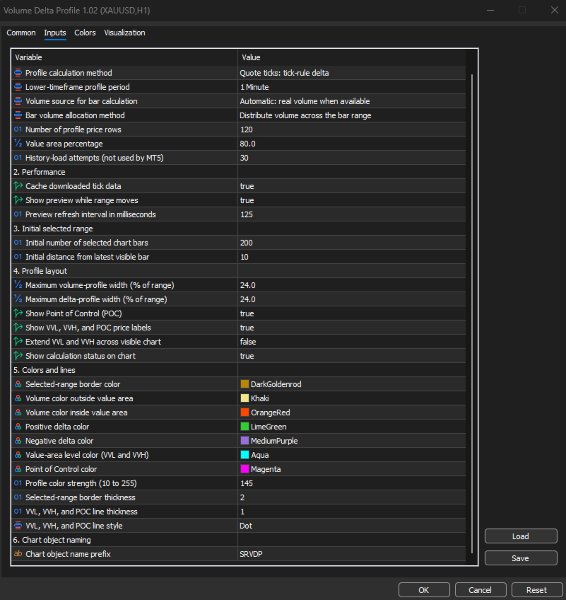Toggle Show preview while range moves value
The image size is (566, 600).
click(351, 200)
